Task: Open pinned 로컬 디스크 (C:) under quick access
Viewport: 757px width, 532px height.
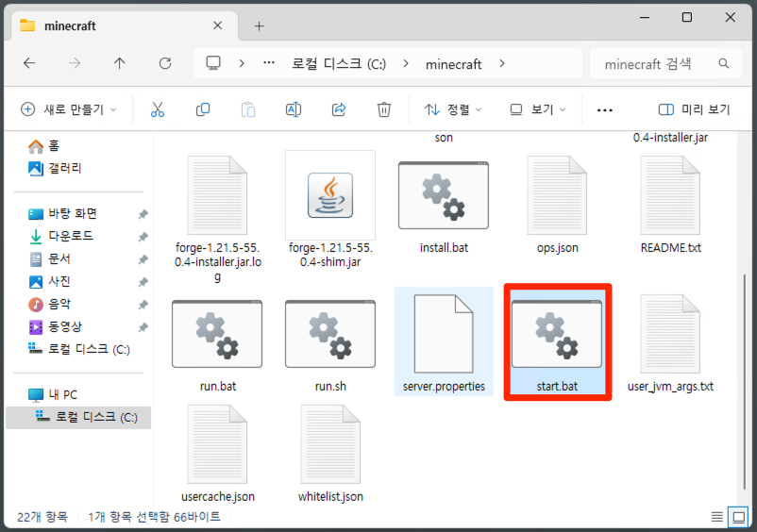Action: [x=78, y=349]
